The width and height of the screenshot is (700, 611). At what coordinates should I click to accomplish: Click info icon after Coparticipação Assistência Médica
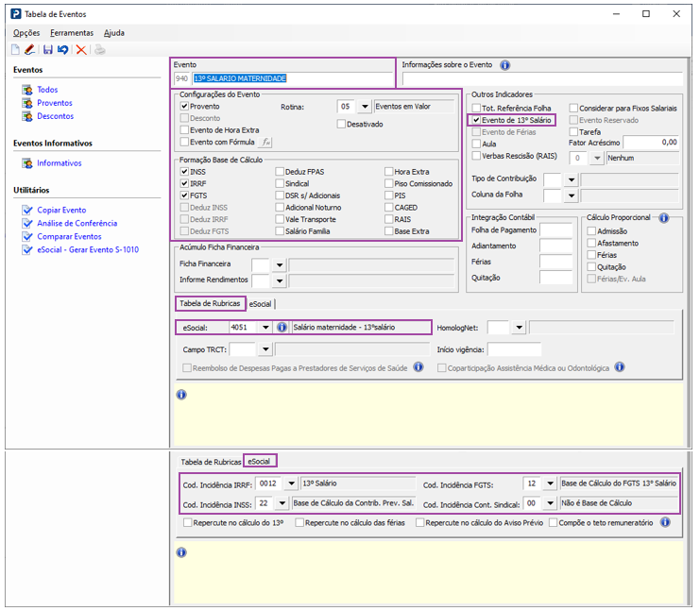pos(620,367)
